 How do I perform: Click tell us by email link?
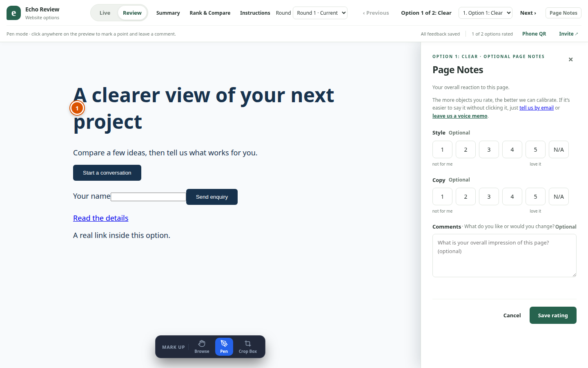coord(537,108)
